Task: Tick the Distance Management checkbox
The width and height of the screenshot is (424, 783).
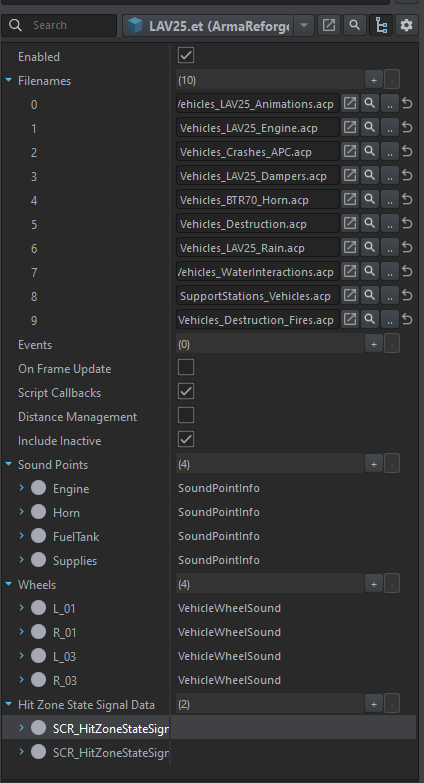Action: click(186, 415)
